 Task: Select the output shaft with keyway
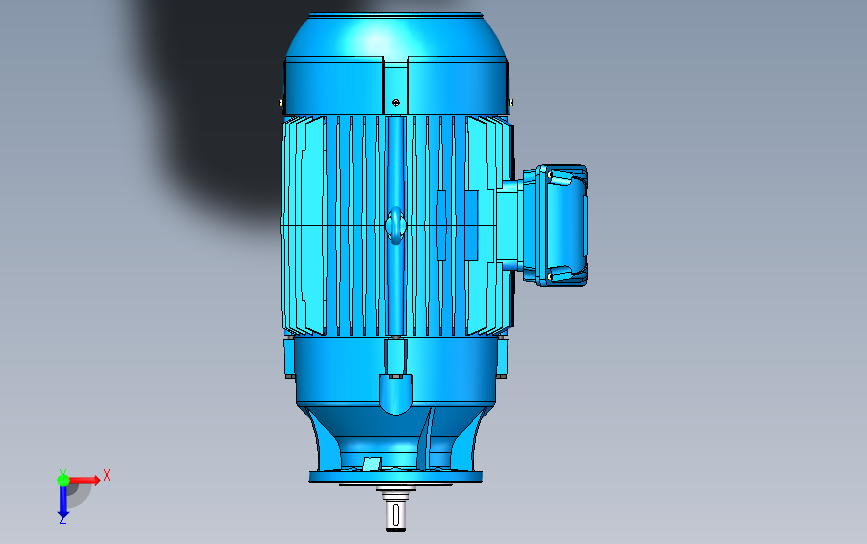(x=396, y=514)
